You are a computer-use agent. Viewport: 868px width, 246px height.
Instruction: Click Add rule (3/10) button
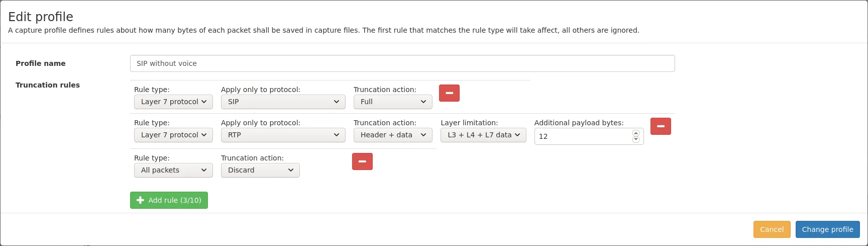[169, 200]
